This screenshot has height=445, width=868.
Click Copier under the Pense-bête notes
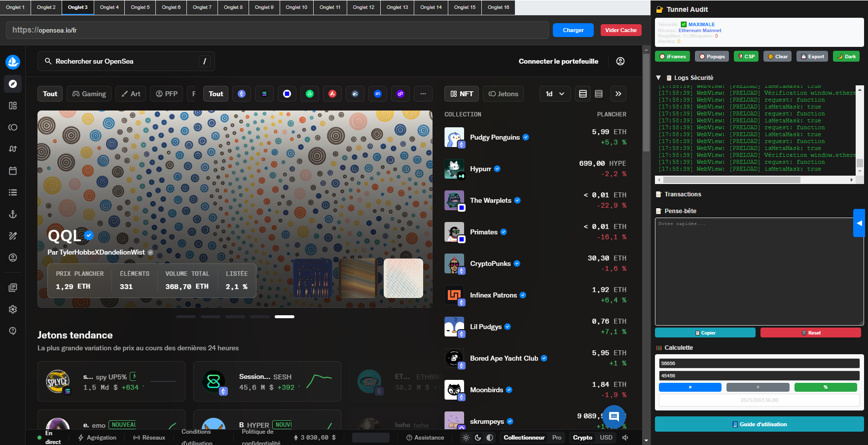coord(705,332)
